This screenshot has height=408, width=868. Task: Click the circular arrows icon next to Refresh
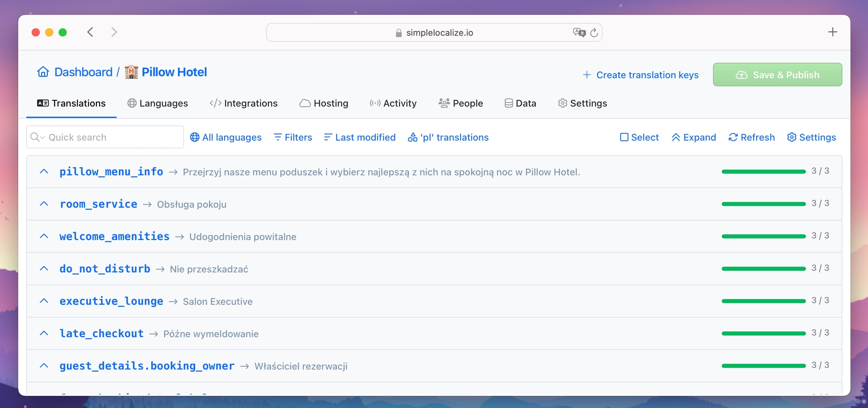point(733,137)
